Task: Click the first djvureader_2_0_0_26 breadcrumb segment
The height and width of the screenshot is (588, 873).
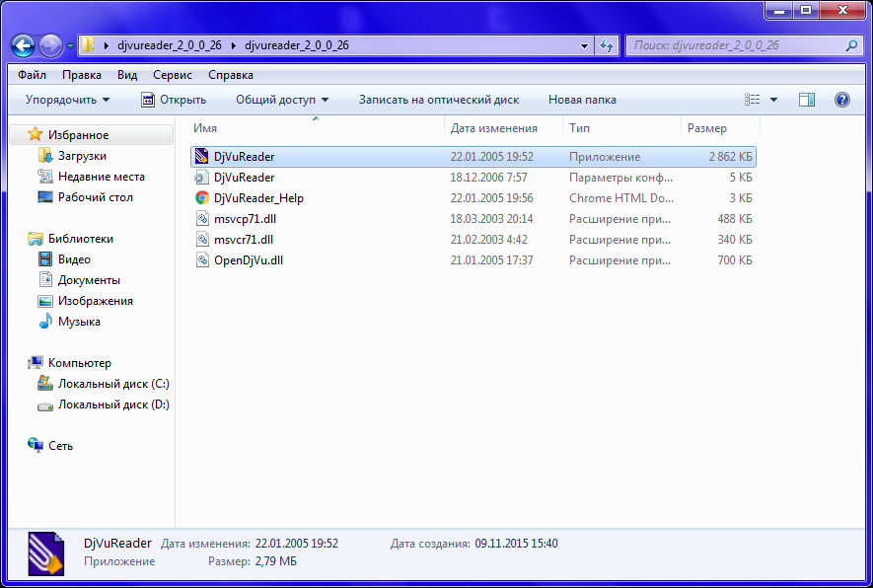Action: (x=170, y=45)
